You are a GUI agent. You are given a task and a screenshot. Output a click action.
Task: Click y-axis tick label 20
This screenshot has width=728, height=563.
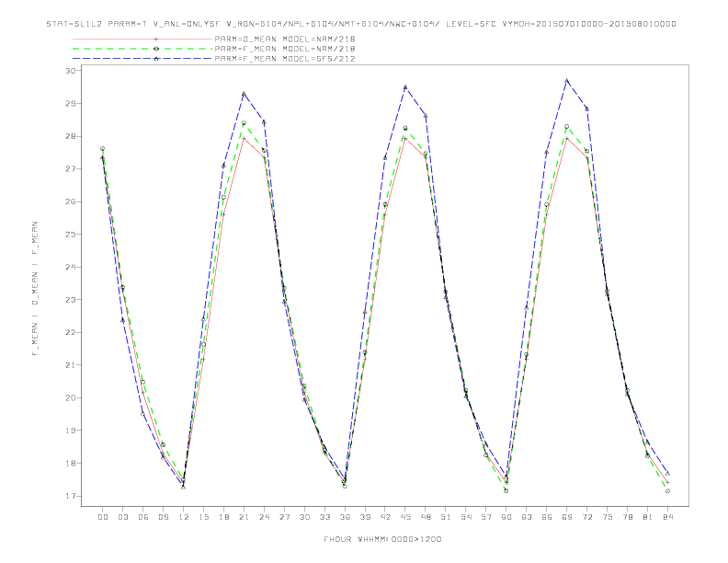coord(71,397)
